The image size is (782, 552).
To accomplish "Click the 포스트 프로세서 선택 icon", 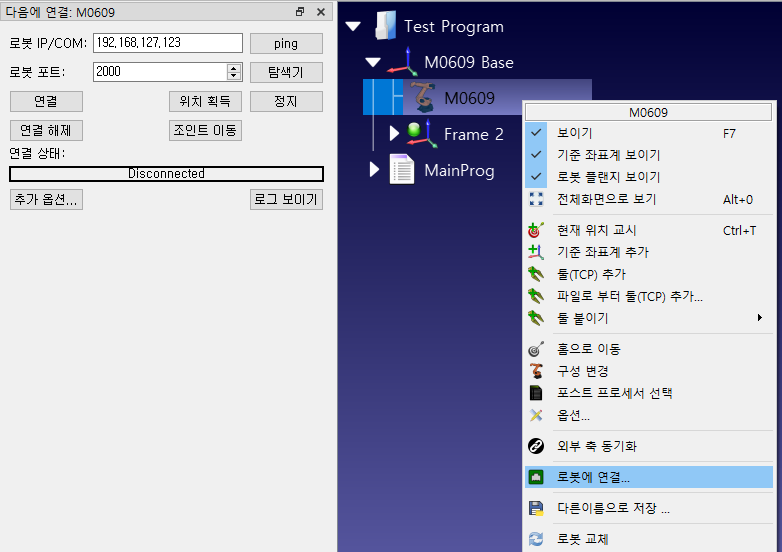I will 536,393.
